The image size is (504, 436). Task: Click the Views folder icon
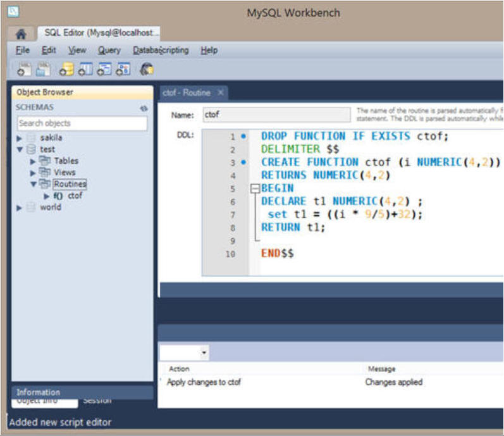[x=45, y=172]
